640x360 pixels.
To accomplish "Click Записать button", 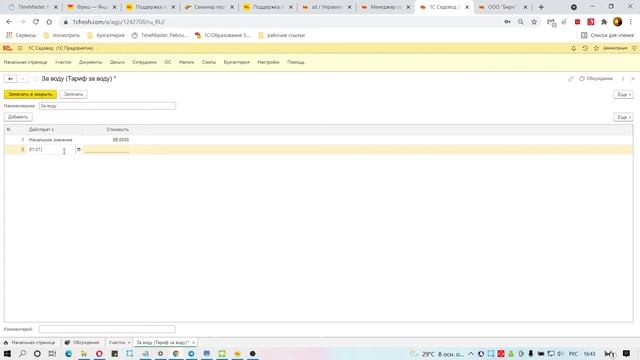I will click(x=73, y=94).
